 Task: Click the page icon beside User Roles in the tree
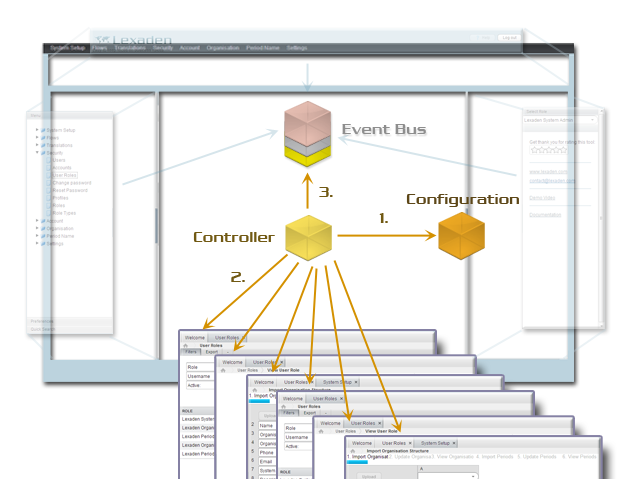click(49, 175)
